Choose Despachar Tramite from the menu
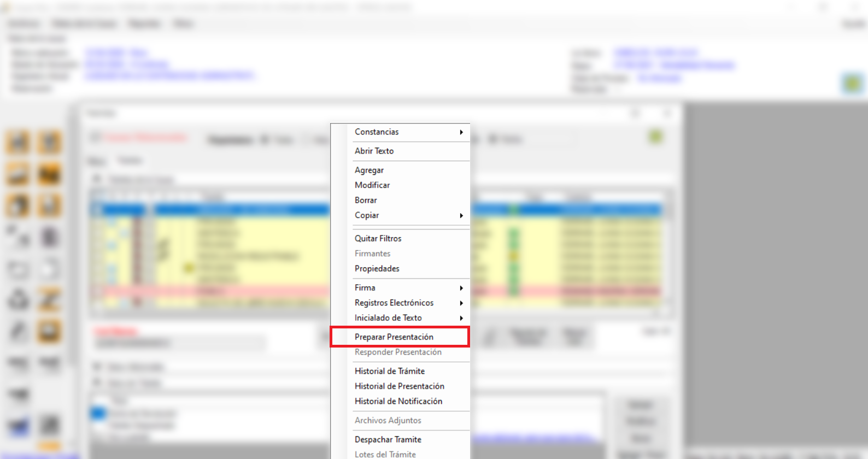Screen dimensions: 868x459 [x=388, y=439]
